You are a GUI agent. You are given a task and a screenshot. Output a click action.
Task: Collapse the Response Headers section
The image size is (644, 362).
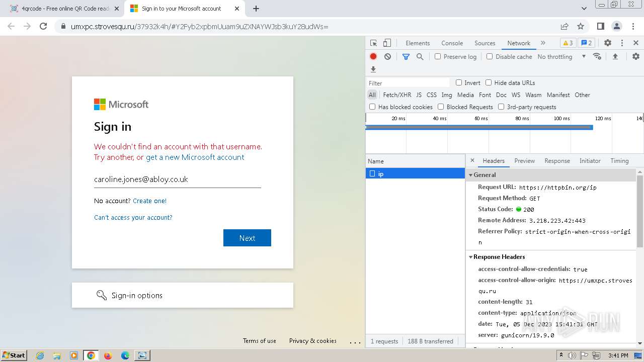471,257
